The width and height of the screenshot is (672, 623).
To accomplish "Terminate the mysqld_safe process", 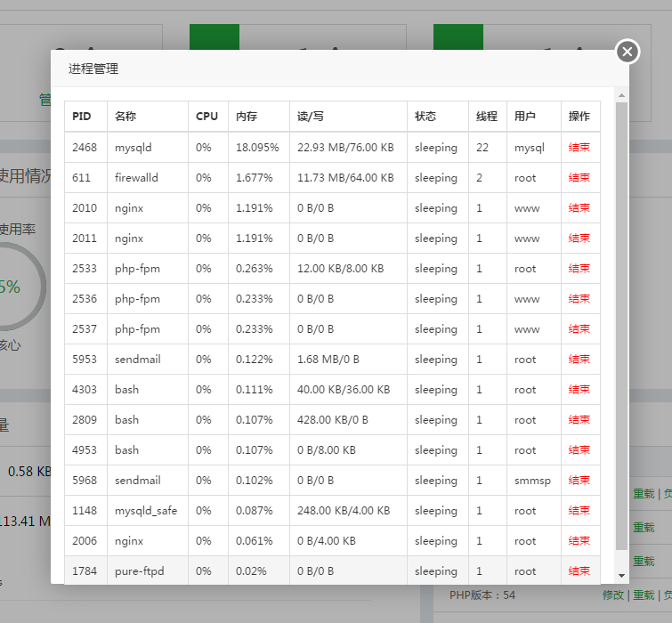I will (579, 511).
